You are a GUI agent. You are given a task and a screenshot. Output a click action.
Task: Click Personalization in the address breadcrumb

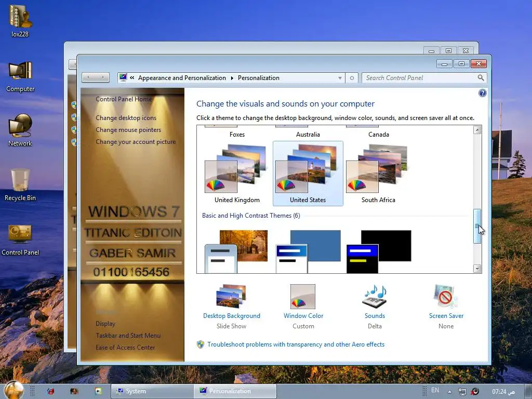tap(259, 78)
